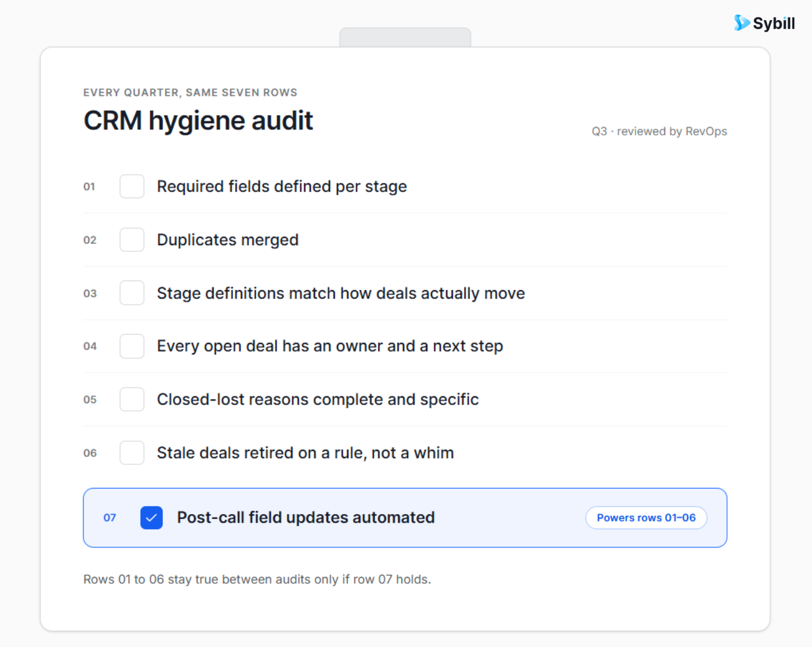Click the footnote about row 07 holding

click(257, 579)
